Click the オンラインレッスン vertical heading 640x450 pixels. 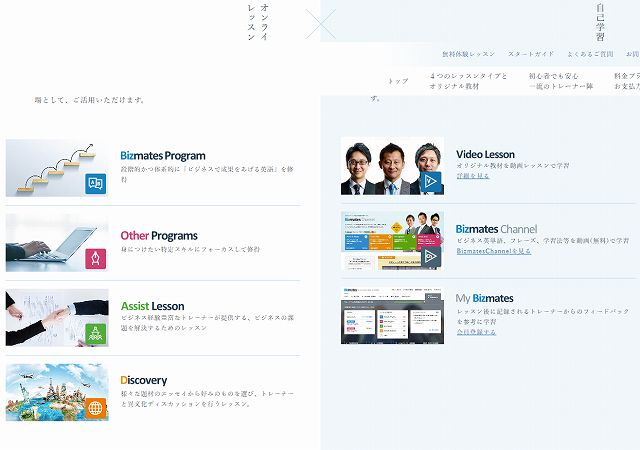(x=258, y=22)
